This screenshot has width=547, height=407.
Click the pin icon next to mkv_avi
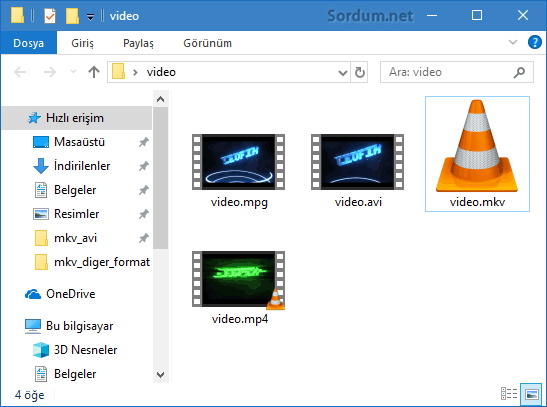coord(144,238)
